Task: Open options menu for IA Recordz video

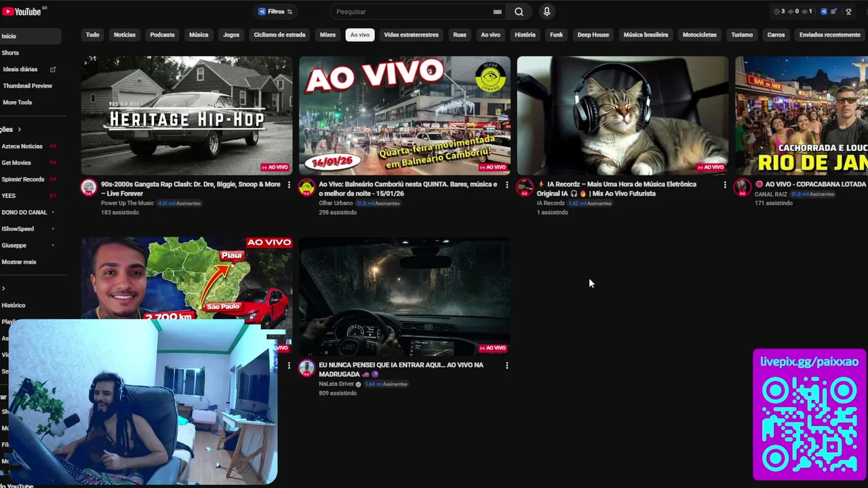Action: (724, 185)
